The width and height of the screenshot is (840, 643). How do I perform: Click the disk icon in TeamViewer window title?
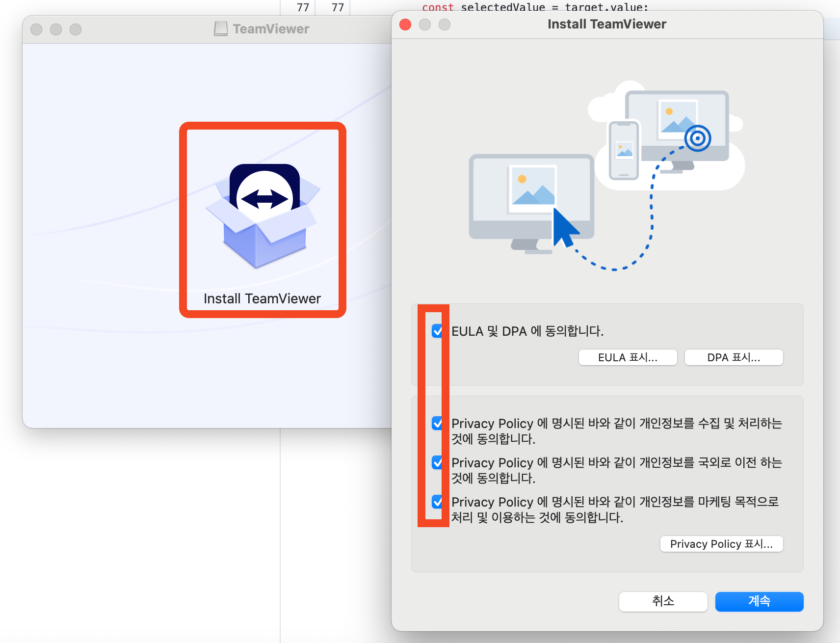[221, 28]
